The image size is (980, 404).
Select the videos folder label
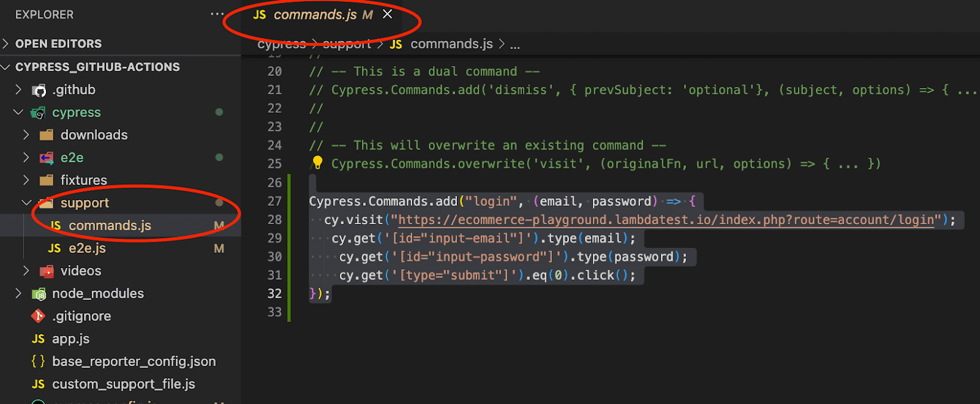click(81, 271)
